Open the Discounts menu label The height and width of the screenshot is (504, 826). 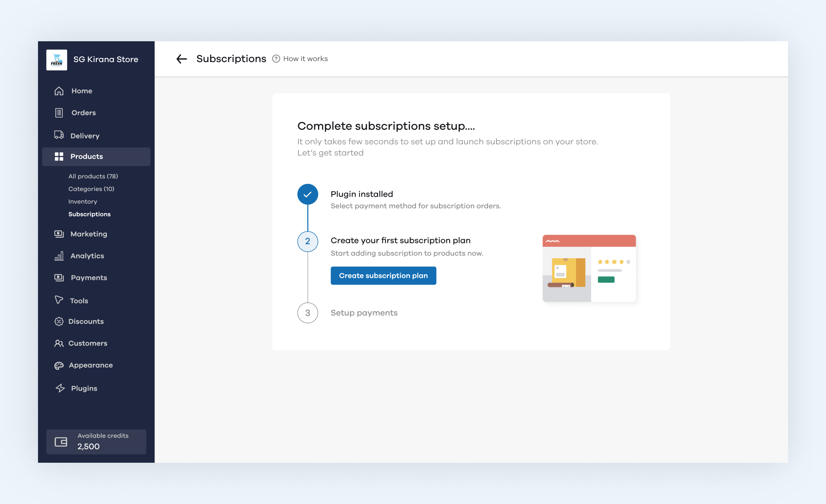(86, 322)
